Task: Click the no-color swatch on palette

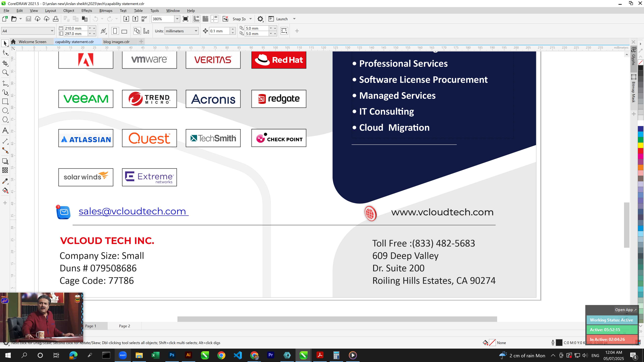Action: point(641,62)
